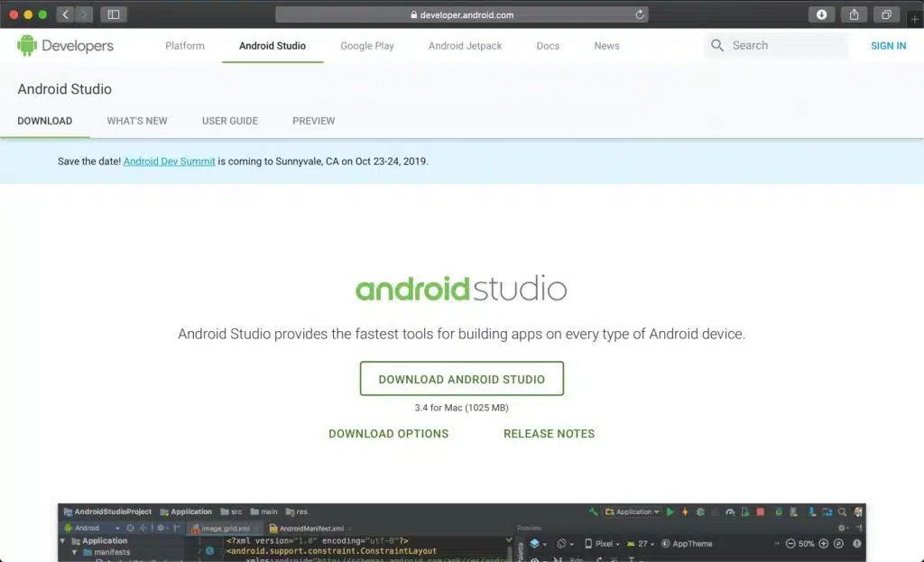Stop the running app with the red square icon
This screenshot has width=924, height=562.
761,511
